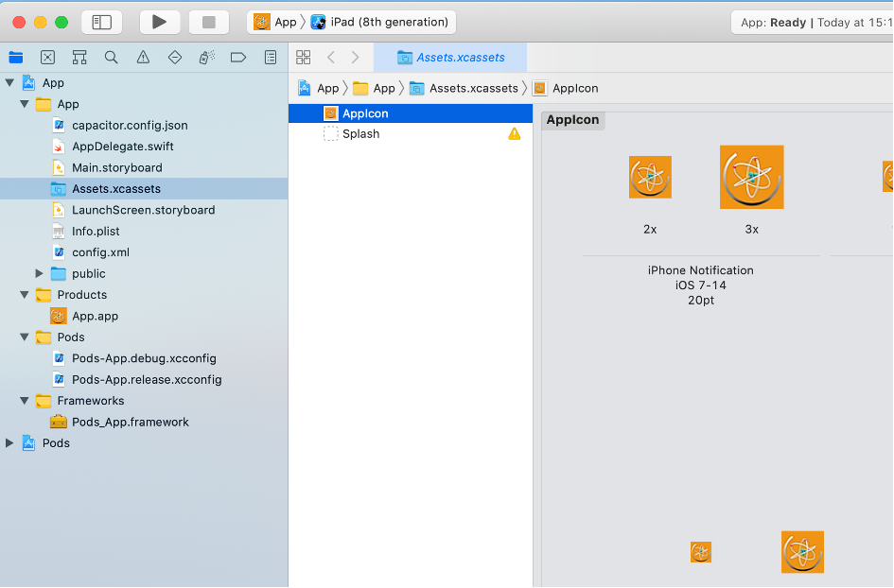
Task: Open the Symbol navigator
Action: point(79,57)
